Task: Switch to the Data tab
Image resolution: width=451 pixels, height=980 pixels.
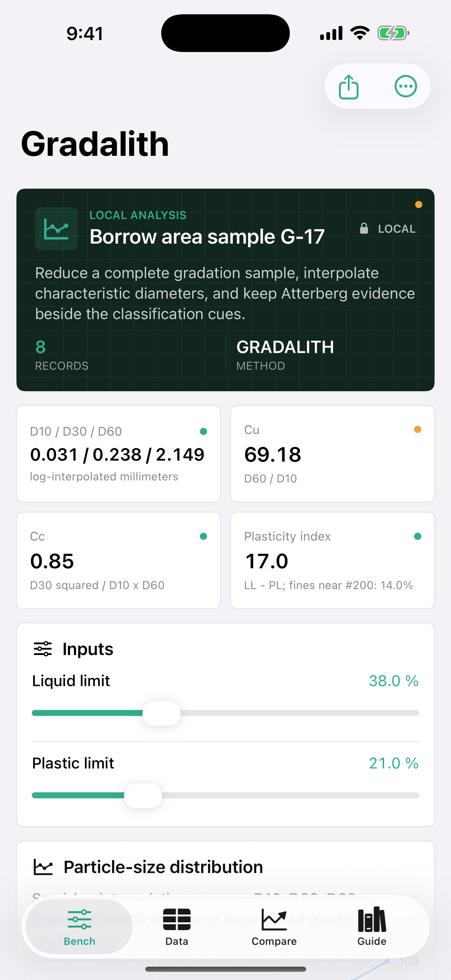Action: coord(176,927)
